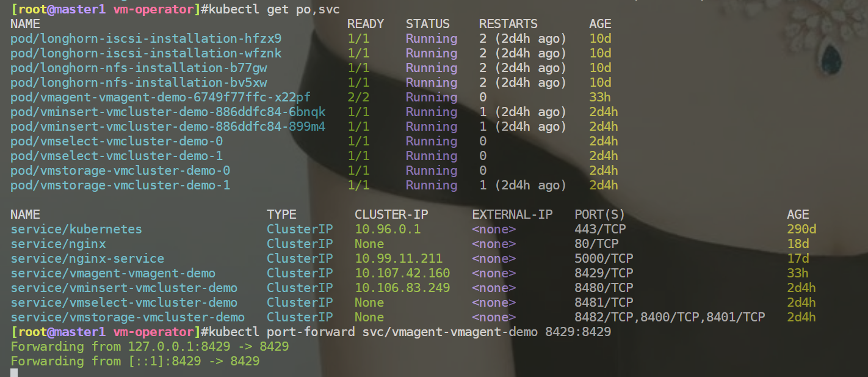Click the "kubectl get po,svc" command text
The width and height of the screenshot is (868, 377).
click(274, 9)
